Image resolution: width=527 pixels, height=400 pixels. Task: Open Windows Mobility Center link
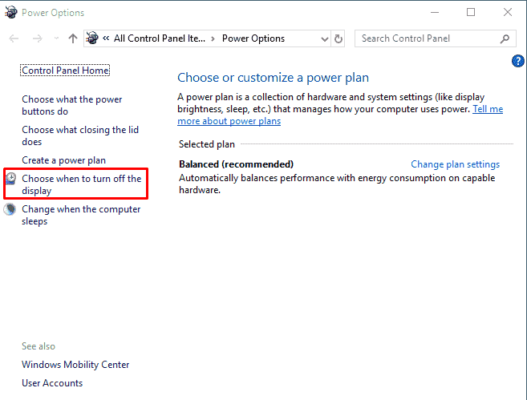75,365
